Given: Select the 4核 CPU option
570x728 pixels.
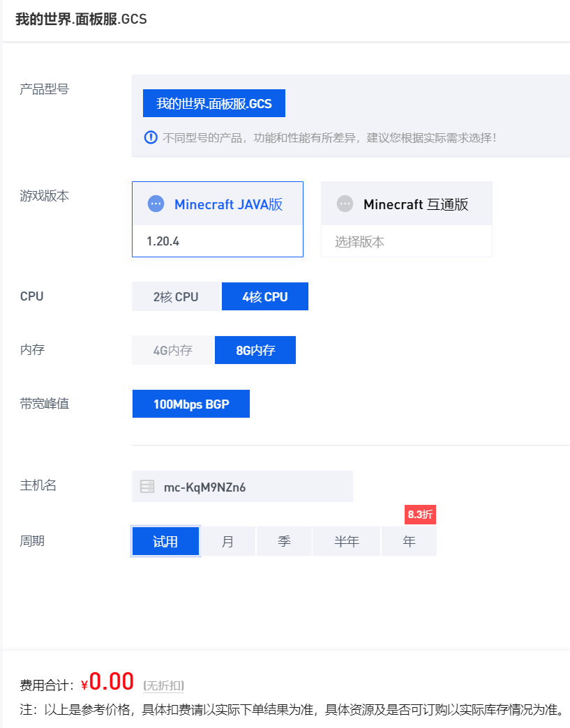Looking at the screenshot, I should (265, 296).
